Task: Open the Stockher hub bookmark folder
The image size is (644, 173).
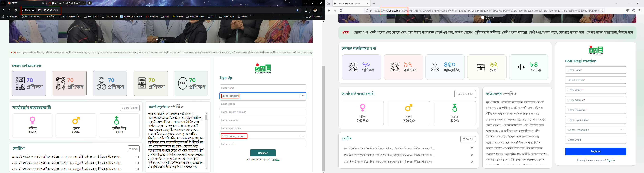Action: tap(110, 16)
